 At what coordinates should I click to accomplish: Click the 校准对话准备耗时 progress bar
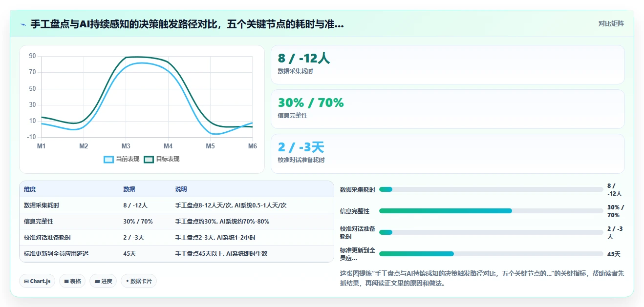pos(491,232)
